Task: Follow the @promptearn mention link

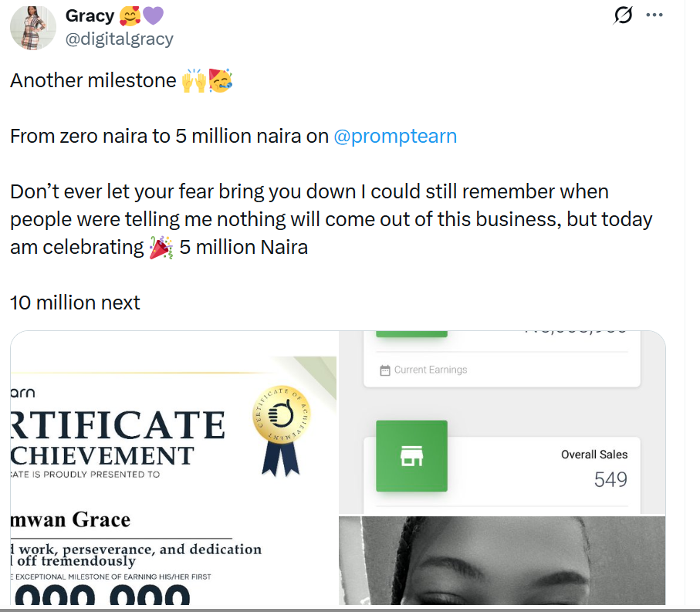Action: [395, 136]
